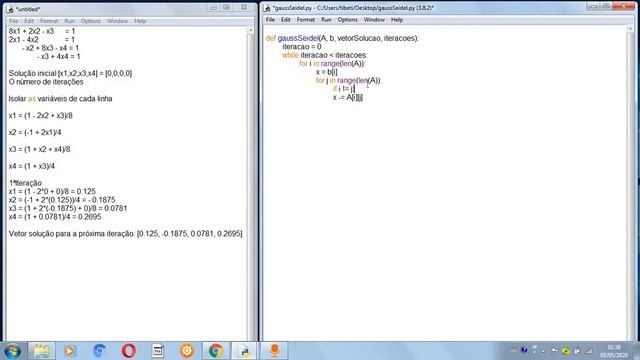Image resolution: width=640 pixels, height=360 pixels.
Task: Open File Explorer from the taskbar
Action: pyautogui.click(x=41, y=351)
